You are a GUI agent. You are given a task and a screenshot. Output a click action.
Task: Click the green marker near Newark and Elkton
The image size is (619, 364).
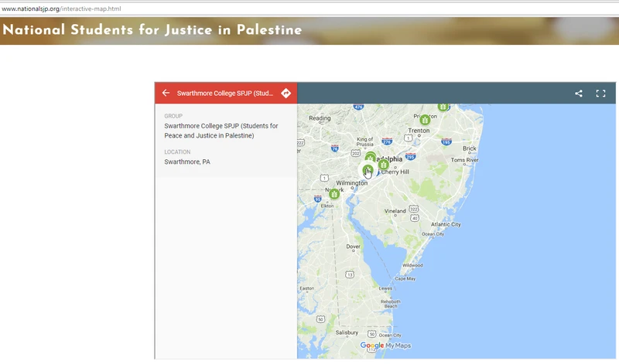[x=334, y=194]
